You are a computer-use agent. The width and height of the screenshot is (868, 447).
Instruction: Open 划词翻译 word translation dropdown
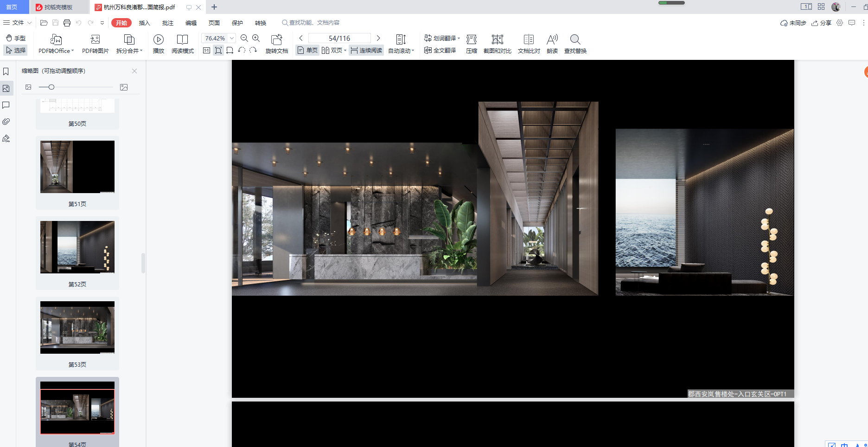point(442,38)
